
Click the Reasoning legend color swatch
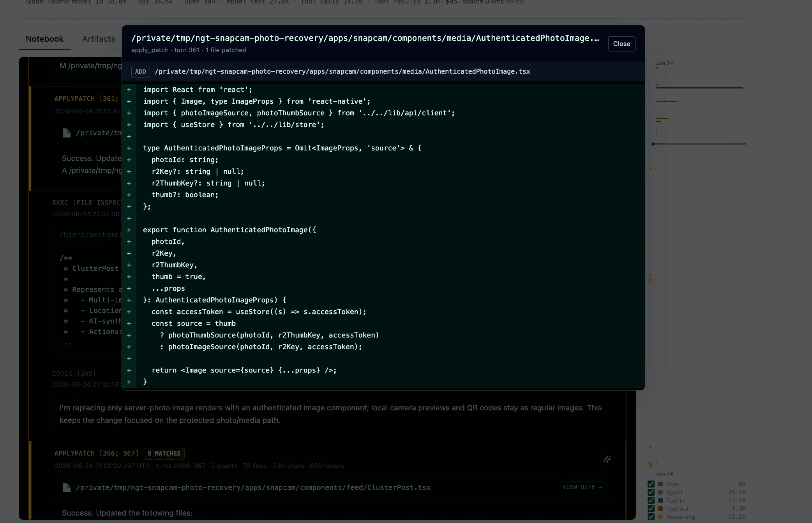pos(660,517)
